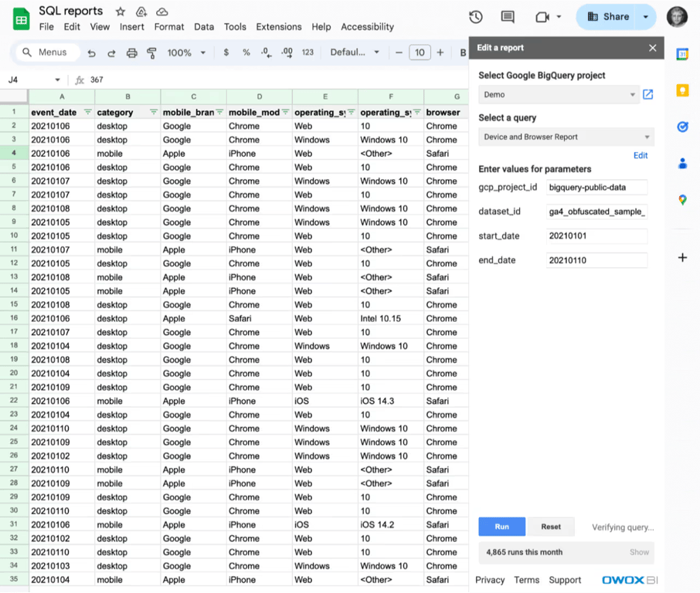
Task: Click the move to Drive folder icon
Action: point(141,12)
